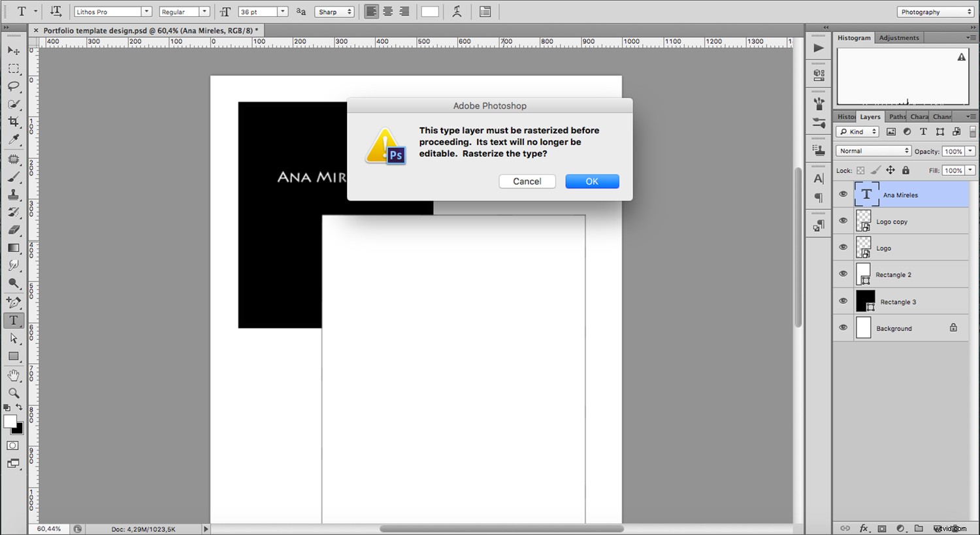Switch to the Paths tab
This screenshot has width=980, height=535.
(x=896, y=116)
